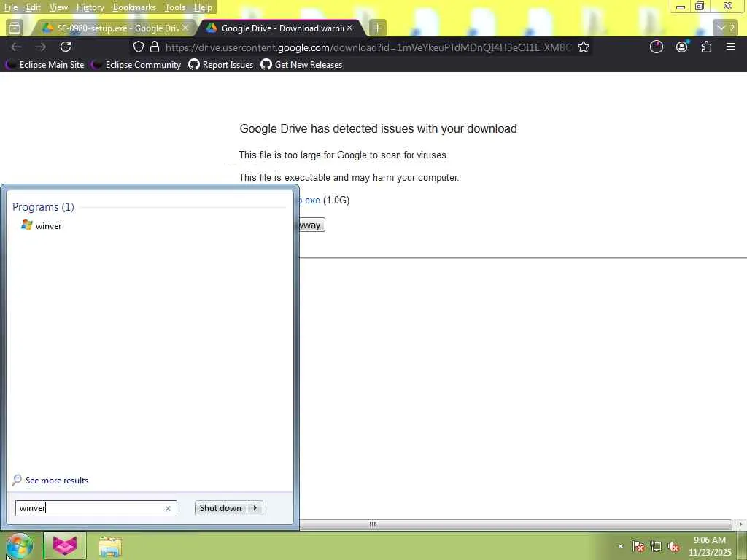Viewport: 747px width, 560px height.
Task: Click the scrollbar right arrow
Action: click(x=740, y=524)
